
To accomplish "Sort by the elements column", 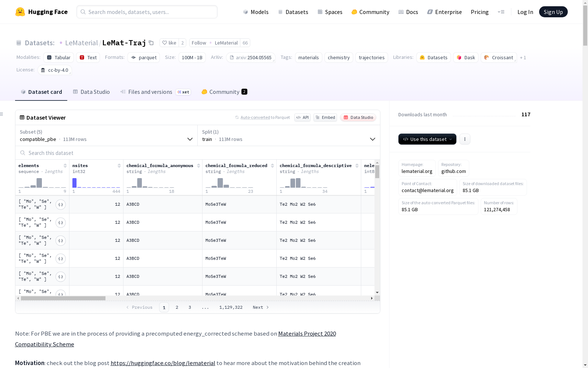I will point(65,166).
